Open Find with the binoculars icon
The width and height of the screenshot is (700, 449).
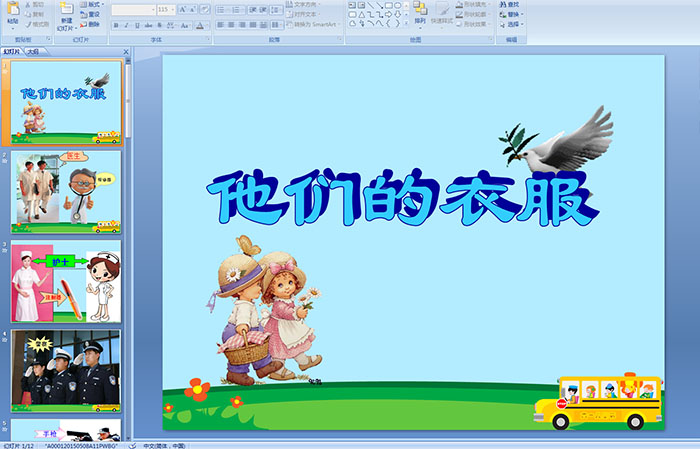[503, 4]
